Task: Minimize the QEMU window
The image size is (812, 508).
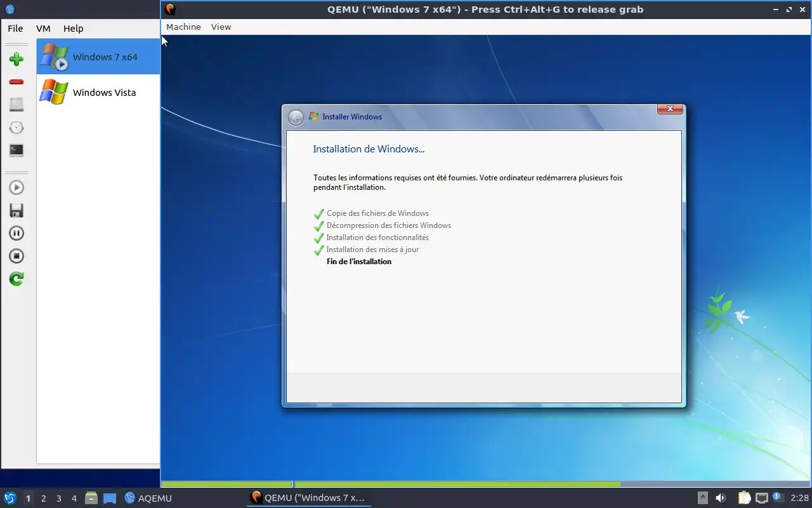Action: coord(776,10)
